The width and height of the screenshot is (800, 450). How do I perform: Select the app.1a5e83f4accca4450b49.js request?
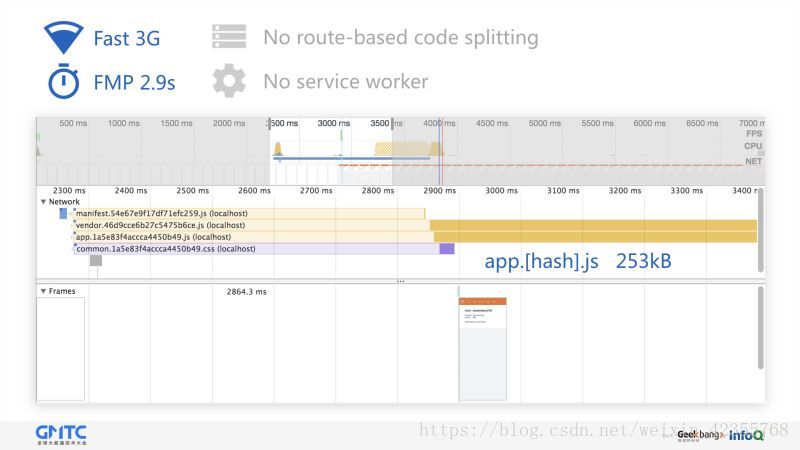pyautogui.click(x=415, y=237)
